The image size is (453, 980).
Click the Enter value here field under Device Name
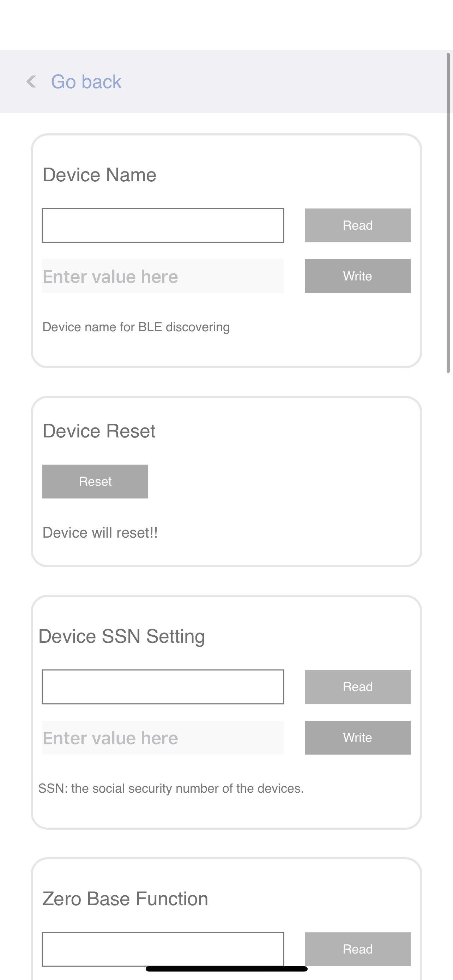[163, 276]
